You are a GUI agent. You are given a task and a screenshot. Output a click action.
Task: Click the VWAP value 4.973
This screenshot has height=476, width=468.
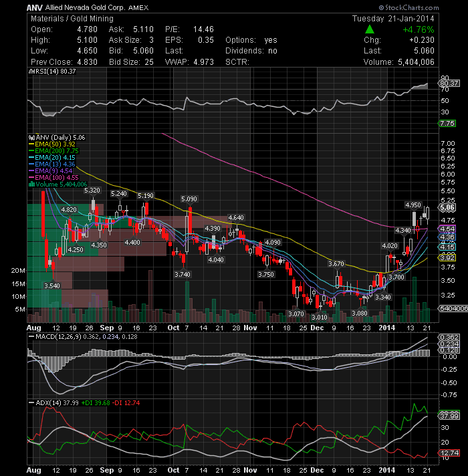(x=203, y=62)
